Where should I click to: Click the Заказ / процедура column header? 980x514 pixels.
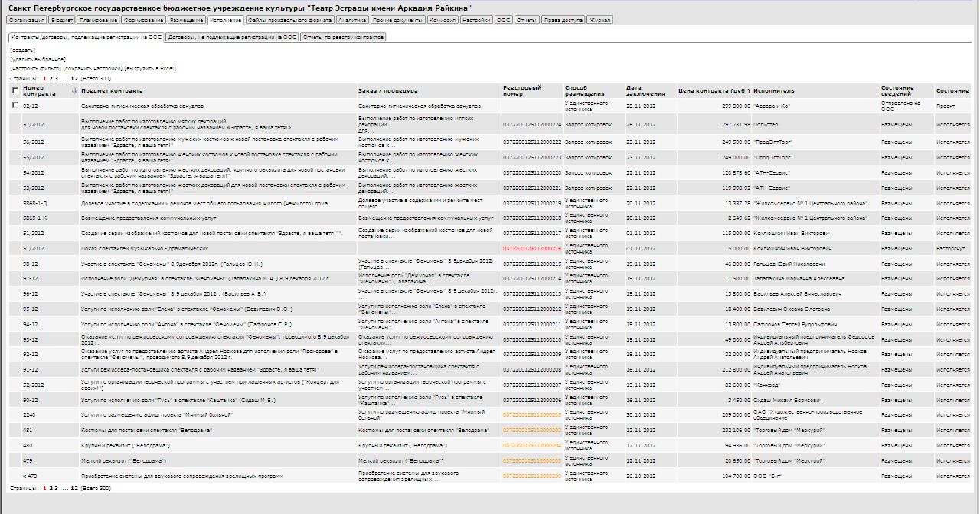[387, 91]
